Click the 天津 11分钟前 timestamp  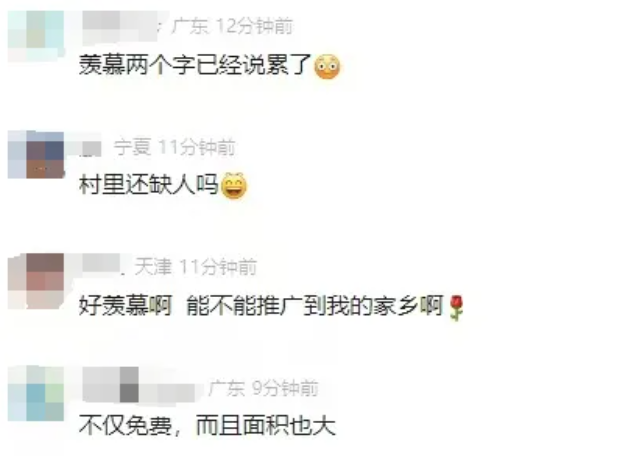coord(196,267)
